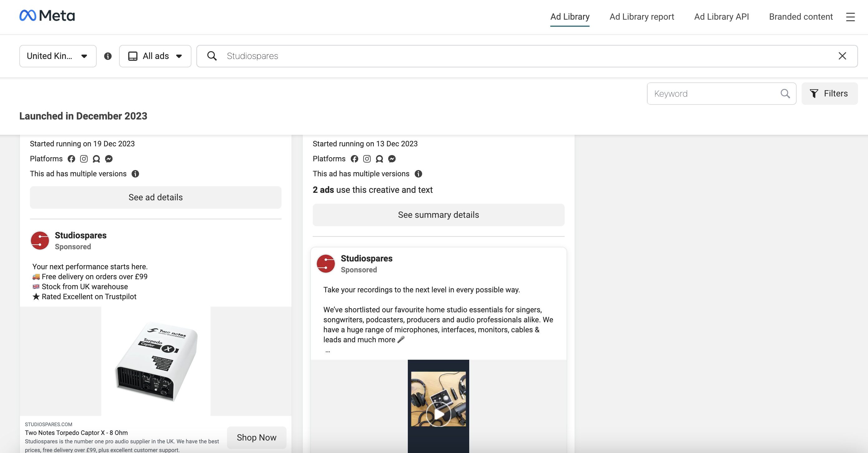Clear the Studiospares search with X
This screenshot has width=868, height=453.
[x=842, y=56]
